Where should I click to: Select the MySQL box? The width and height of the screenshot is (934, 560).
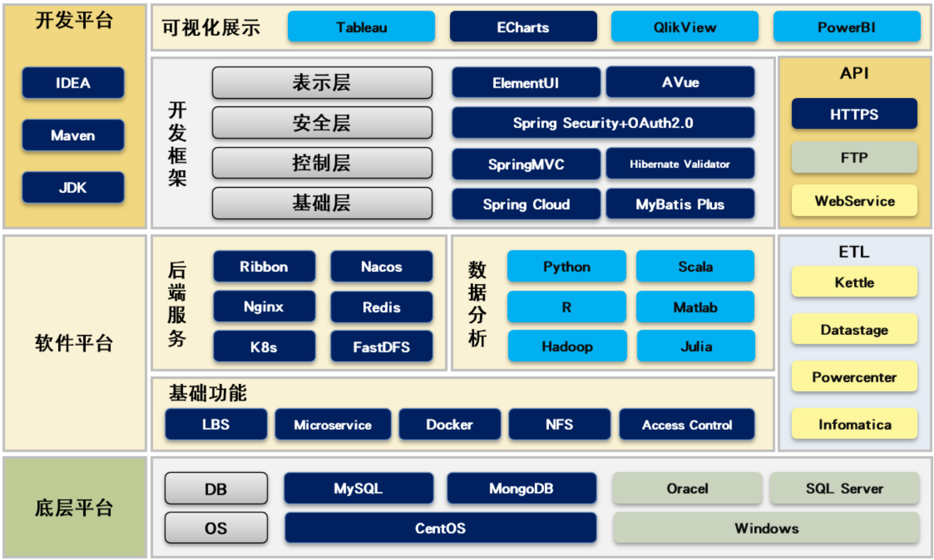point(358,488)
